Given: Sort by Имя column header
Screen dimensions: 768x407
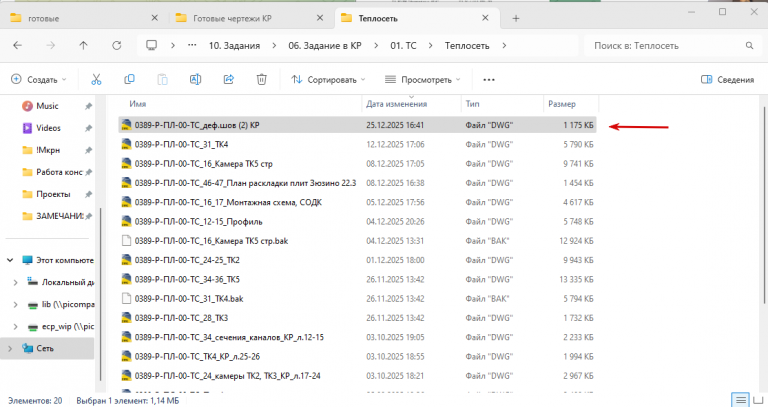Looking at the screenshot, I should 138,104.
